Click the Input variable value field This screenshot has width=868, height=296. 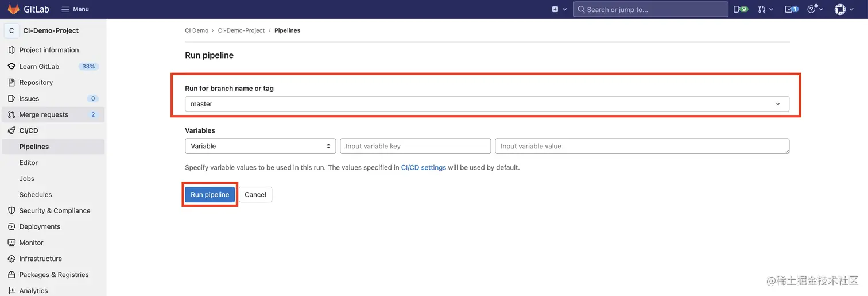click(x=642, y=146)
